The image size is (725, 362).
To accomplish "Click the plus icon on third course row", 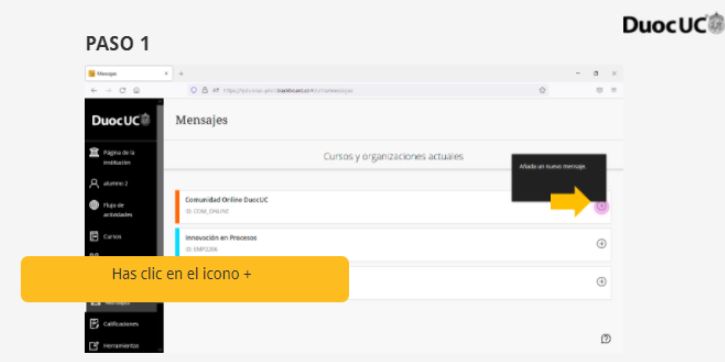I will click(601, 282).
